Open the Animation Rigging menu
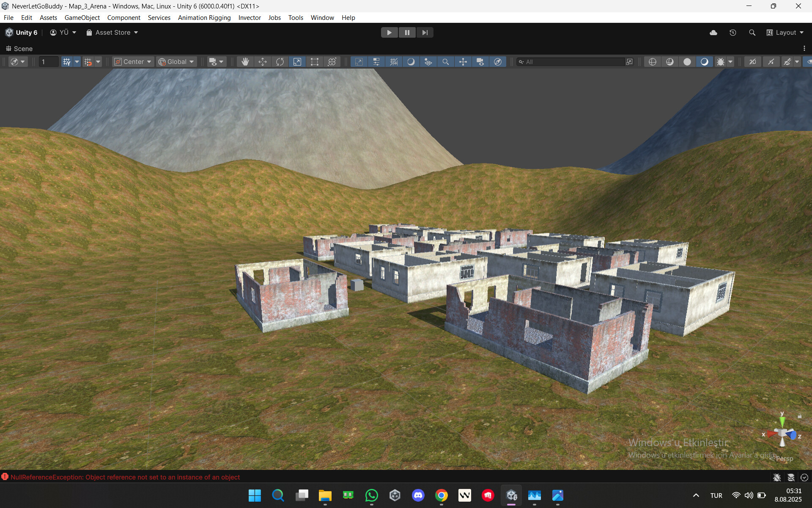The height and width of the screenshot is (508, 812). (204, 17)
